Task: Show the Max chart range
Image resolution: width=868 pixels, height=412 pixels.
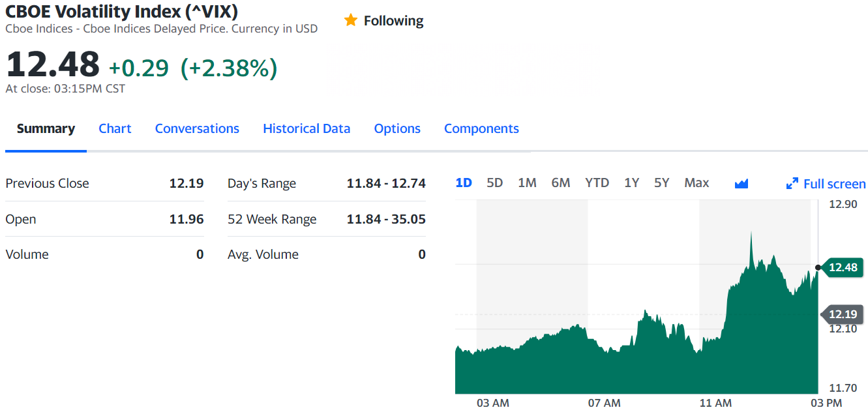Action: pos(696,183)
